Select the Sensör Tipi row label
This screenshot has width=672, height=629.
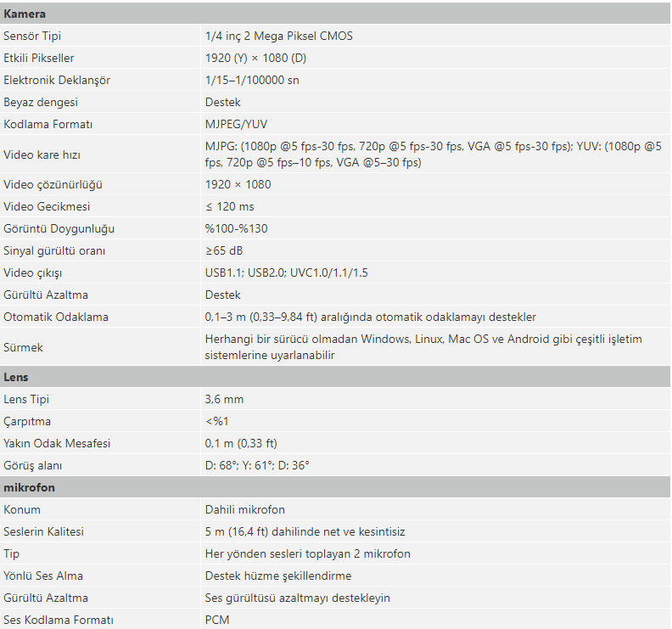[x=32, y=36]
